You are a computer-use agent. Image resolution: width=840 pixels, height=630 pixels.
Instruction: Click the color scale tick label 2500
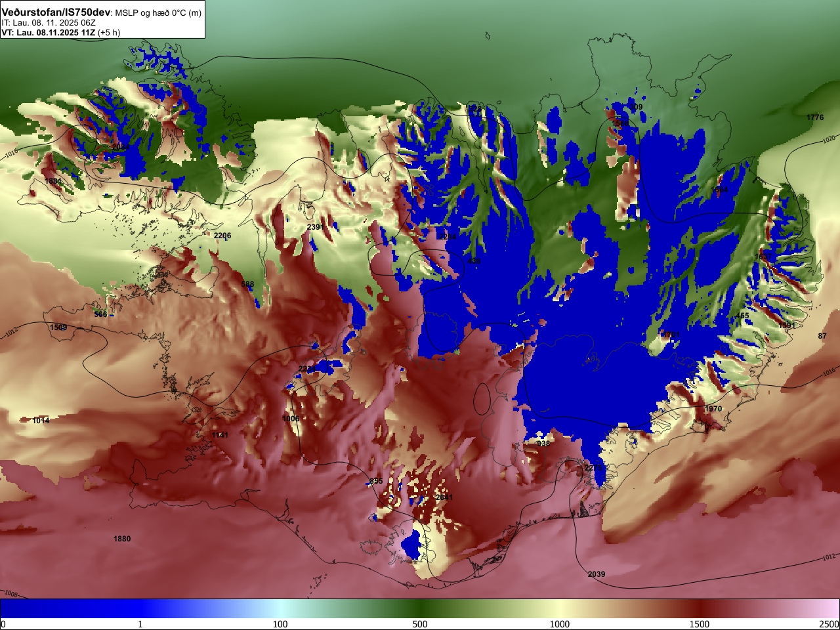(x=829, y=624)
